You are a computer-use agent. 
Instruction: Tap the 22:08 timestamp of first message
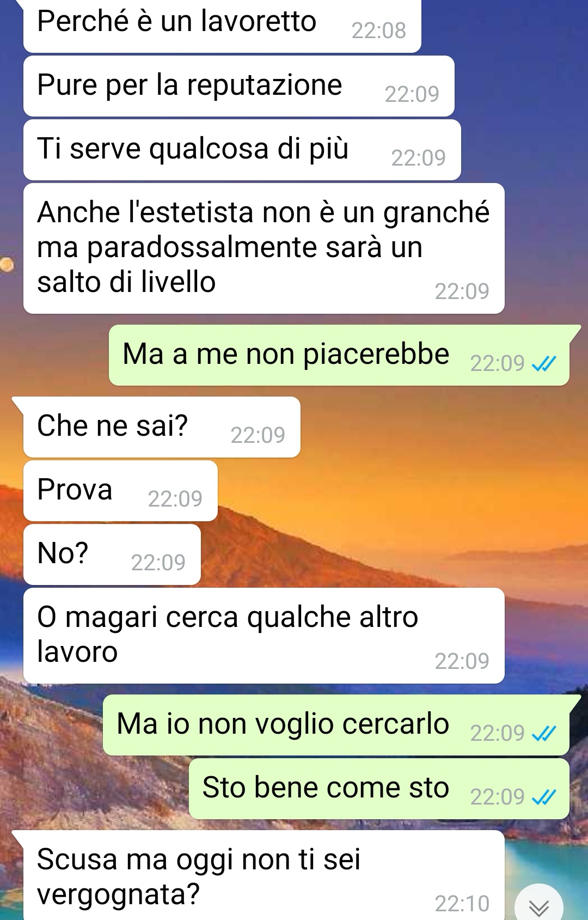[379, 31]
